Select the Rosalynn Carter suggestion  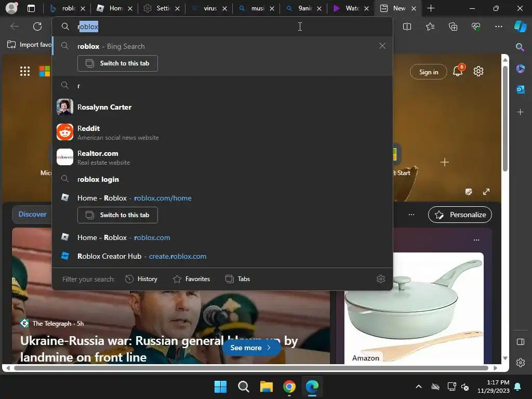[x=222, y=107]
